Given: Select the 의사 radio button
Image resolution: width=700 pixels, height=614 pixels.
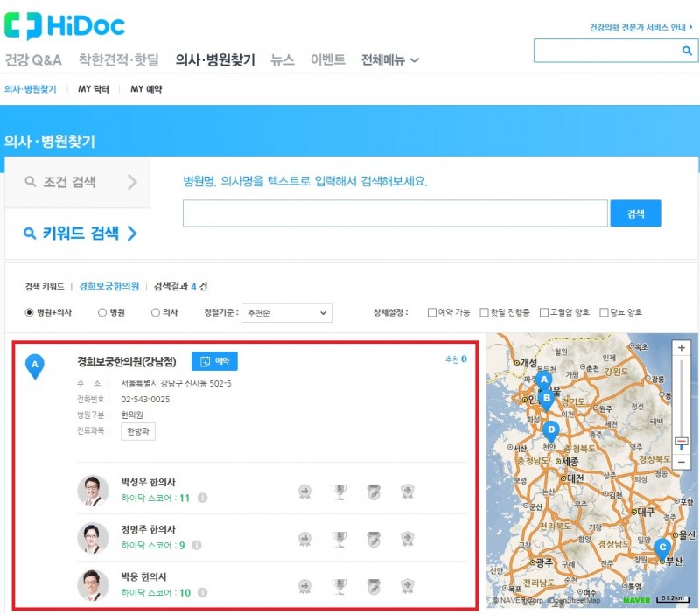Looking at the screenshot, I should tap(156, 312).
